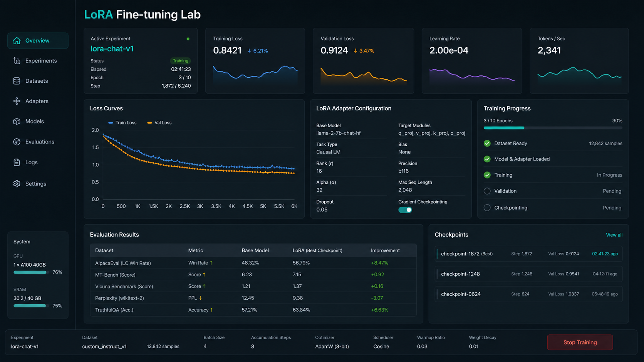
Task: Select the Datasets sidebar menu item
Action: (38, 81)
